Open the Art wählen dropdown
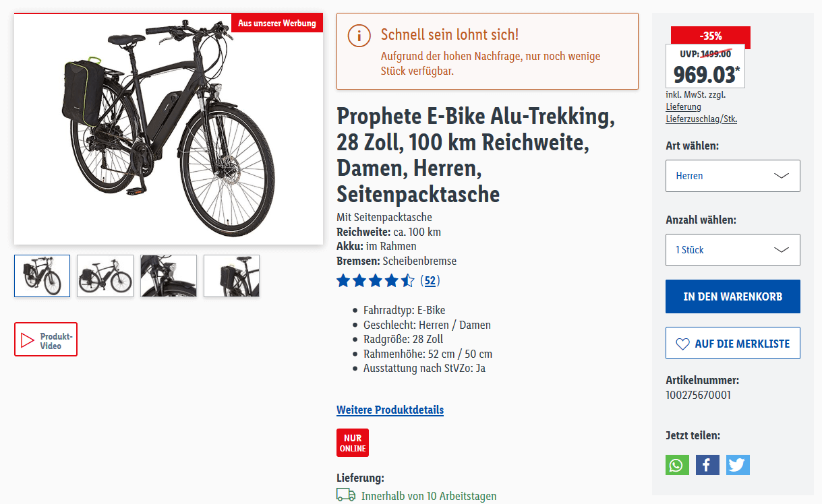This screenshot has height=504, width=822. pos(732,176)
